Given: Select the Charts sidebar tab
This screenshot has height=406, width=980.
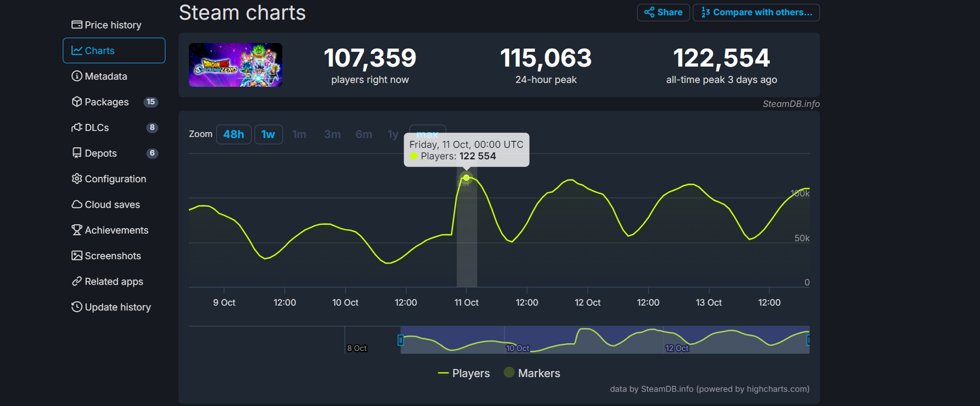Looking at the screenshot, I should coord(114,51).
